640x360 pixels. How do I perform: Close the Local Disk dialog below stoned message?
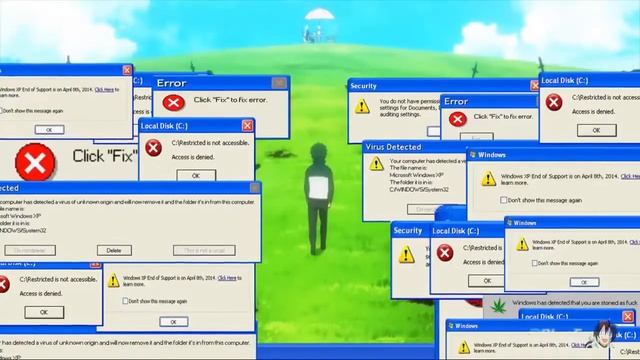tap(628, 316)
